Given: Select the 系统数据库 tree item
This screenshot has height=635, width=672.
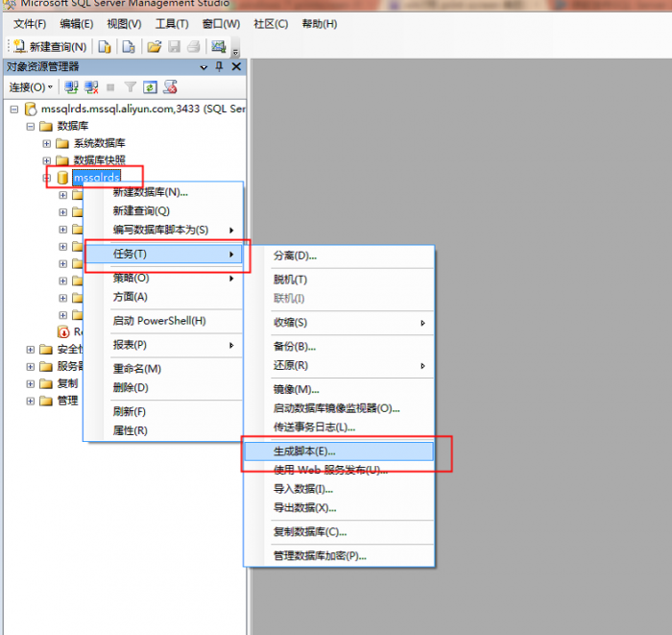Looking at the screenshot, I should (x=100, y=143).
